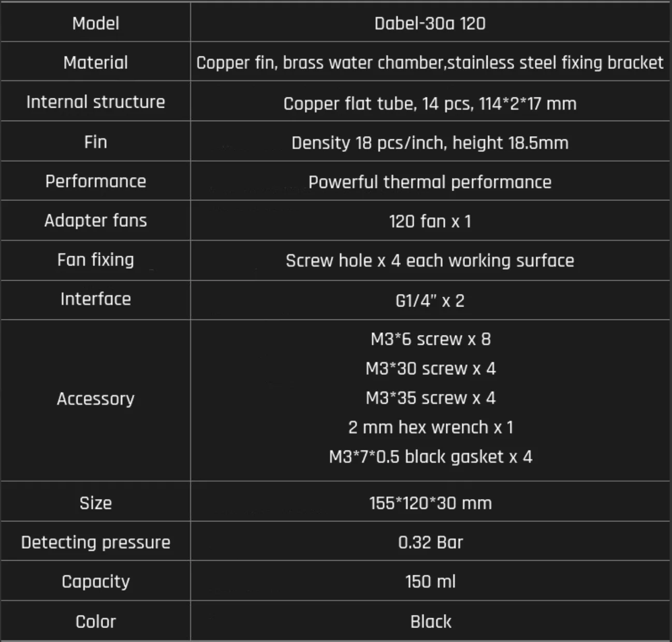Click the 2 mm hex wrench line

[x=430, y=427]
